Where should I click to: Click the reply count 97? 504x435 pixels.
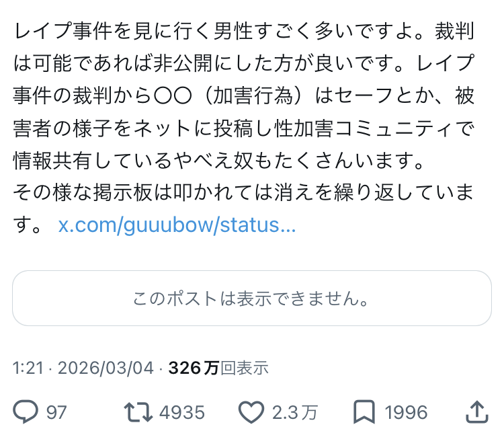pos(56,412)
